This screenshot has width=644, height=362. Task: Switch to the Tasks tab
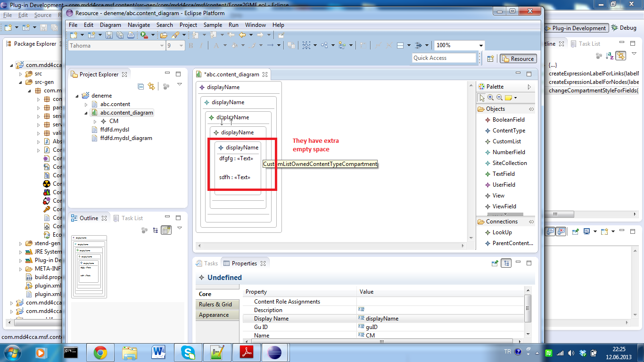tap(206, 263)
